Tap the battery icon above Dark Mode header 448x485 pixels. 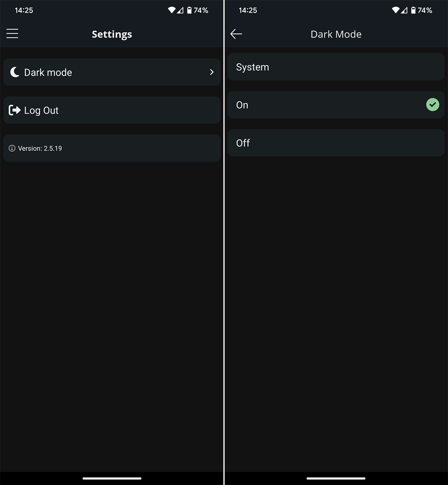[x=413, y=10]
